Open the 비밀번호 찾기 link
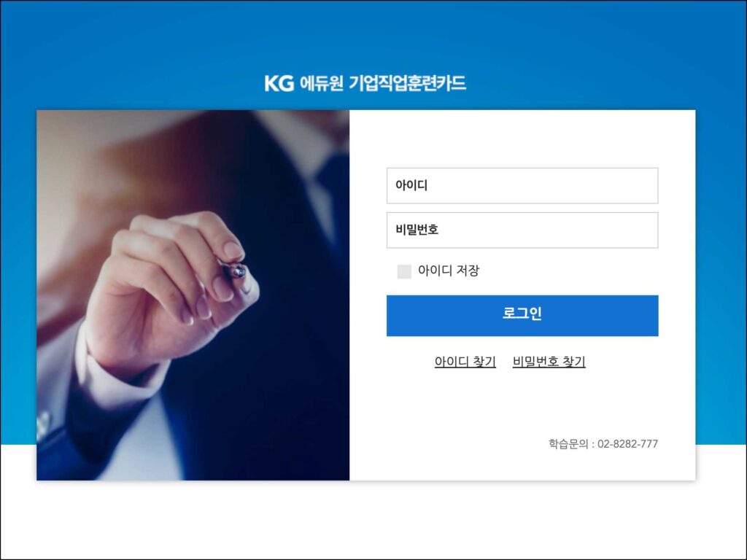 click(x=549, y=362)
